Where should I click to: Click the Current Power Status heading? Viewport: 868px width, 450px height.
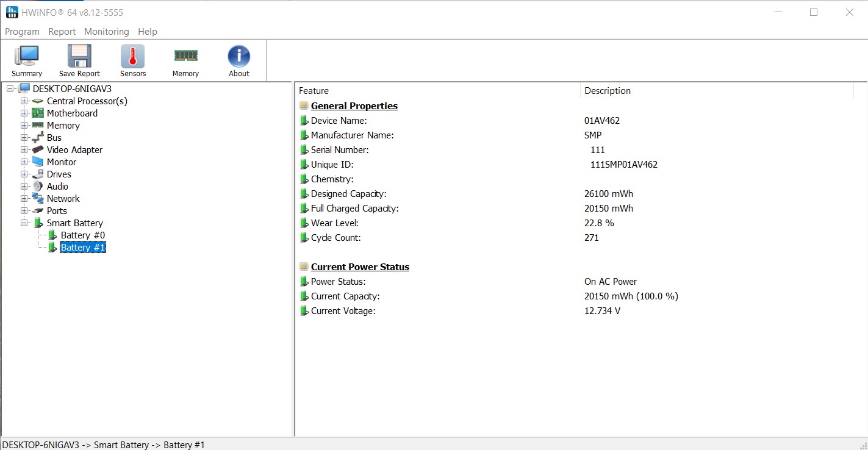click(x=360, y=267)
